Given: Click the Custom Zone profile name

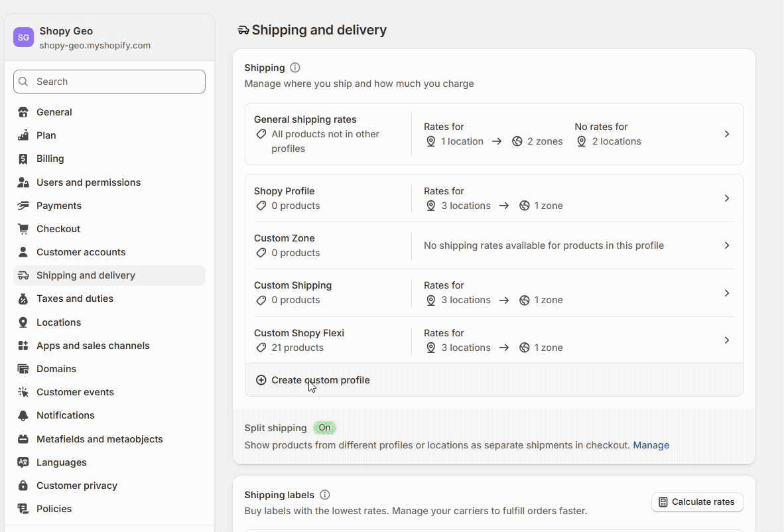Looking at the screenshot, I should (x=284, y=238).
